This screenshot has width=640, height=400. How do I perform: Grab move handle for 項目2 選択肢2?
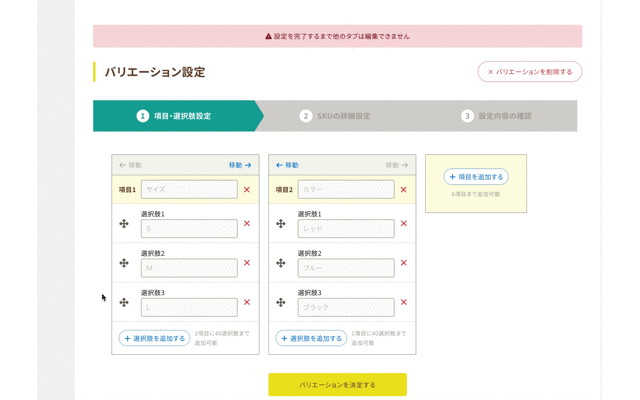coord(280,263)
